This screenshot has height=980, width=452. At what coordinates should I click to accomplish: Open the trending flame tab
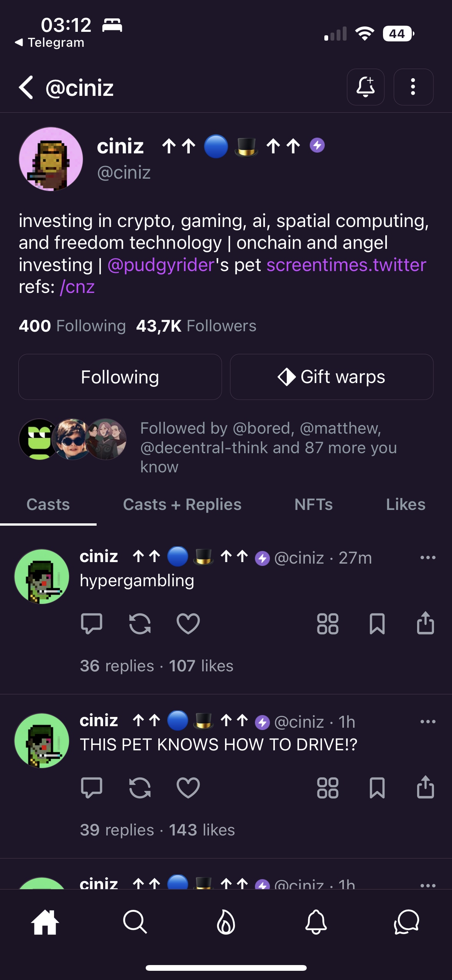(226, 922)
